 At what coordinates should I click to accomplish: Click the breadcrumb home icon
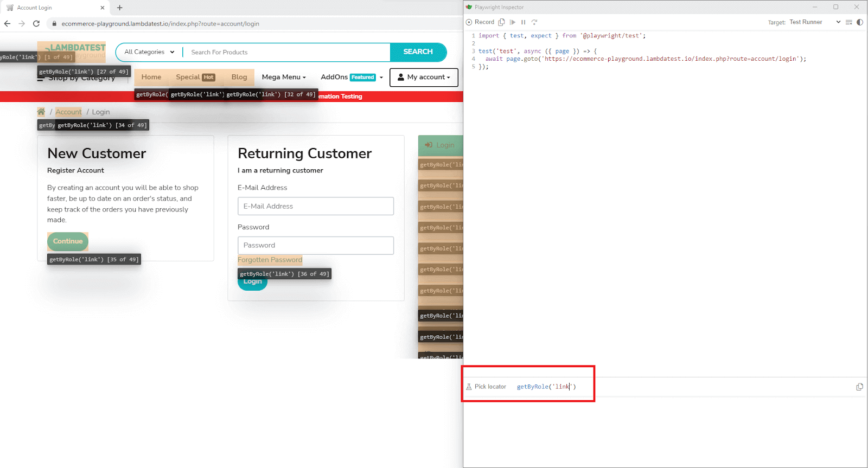click(x=41, y=112)
